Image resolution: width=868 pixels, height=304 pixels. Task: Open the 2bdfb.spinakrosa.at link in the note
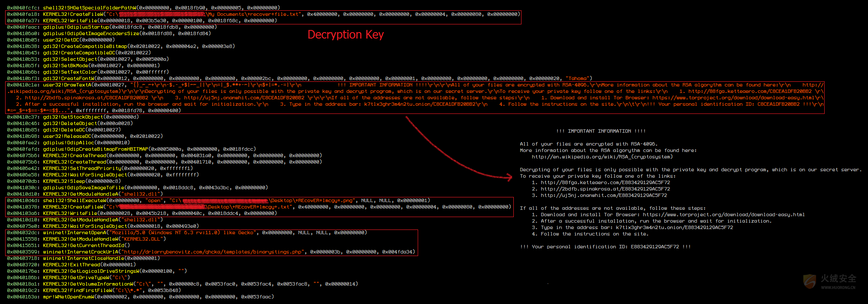pos(605,189)
